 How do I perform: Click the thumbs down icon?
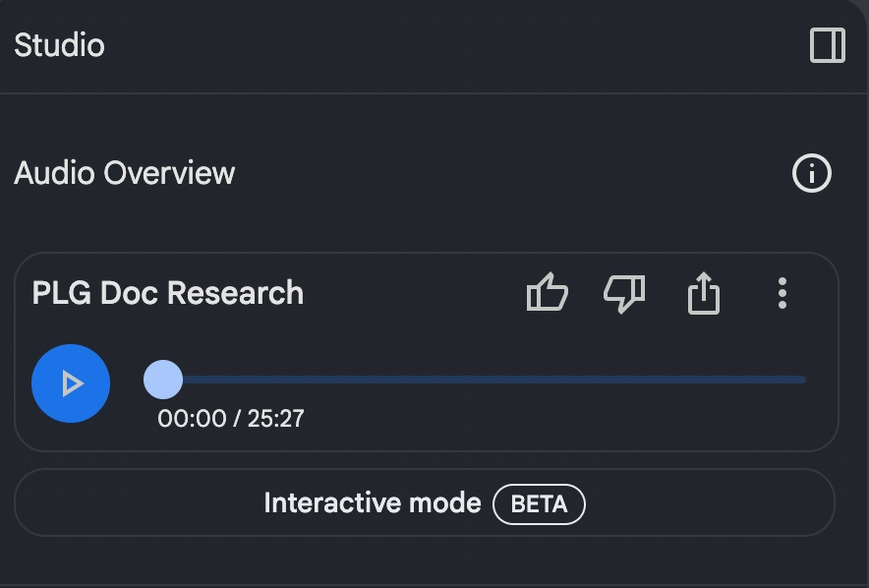(624, 293)
